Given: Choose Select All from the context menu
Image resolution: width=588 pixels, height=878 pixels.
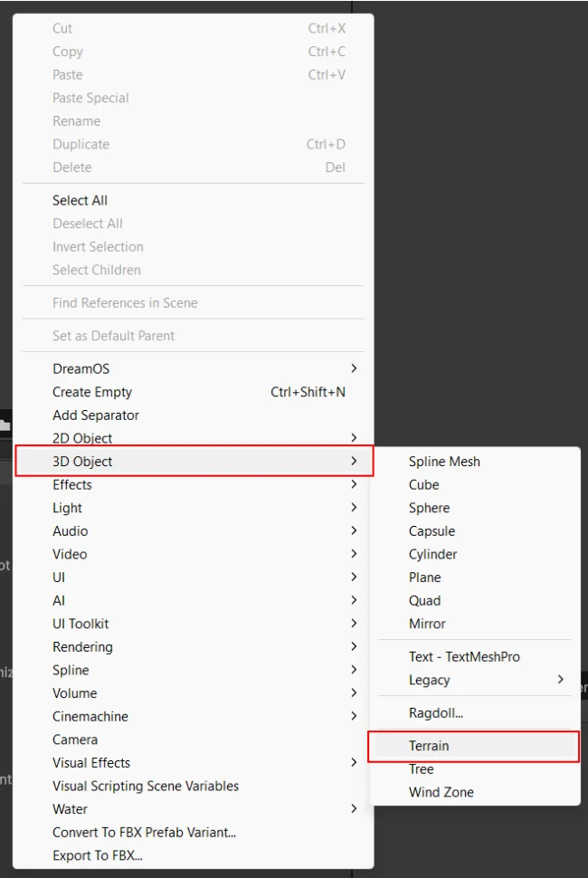Looking at the screenshot, I should [x=193, y=200].
